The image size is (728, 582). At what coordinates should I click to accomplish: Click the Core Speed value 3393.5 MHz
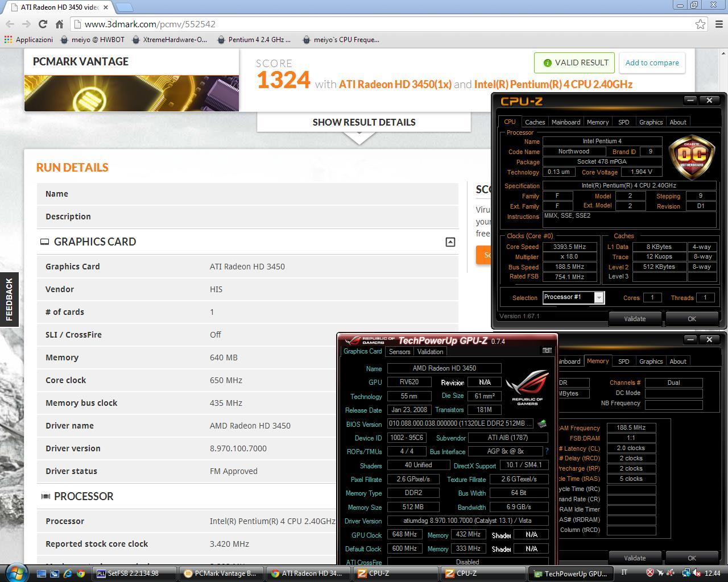coord(569,247)
